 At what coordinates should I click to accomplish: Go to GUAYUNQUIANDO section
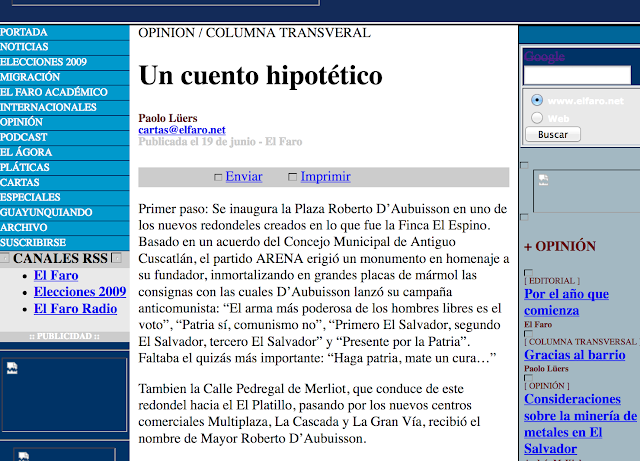tap(46, 213)
